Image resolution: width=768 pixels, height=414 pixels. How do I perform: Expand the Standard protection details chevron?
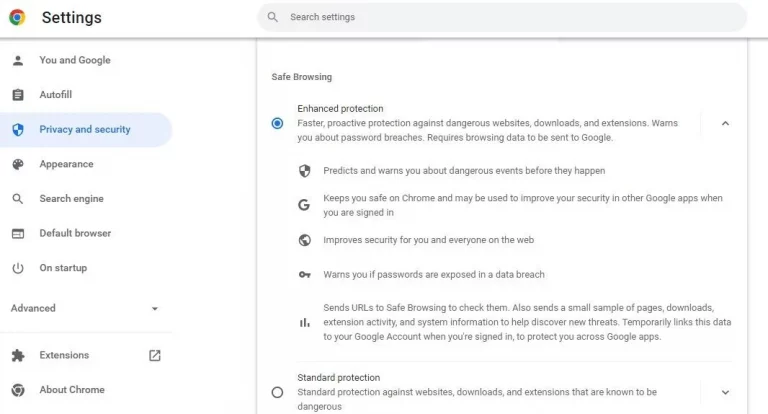tap(725, 392)
